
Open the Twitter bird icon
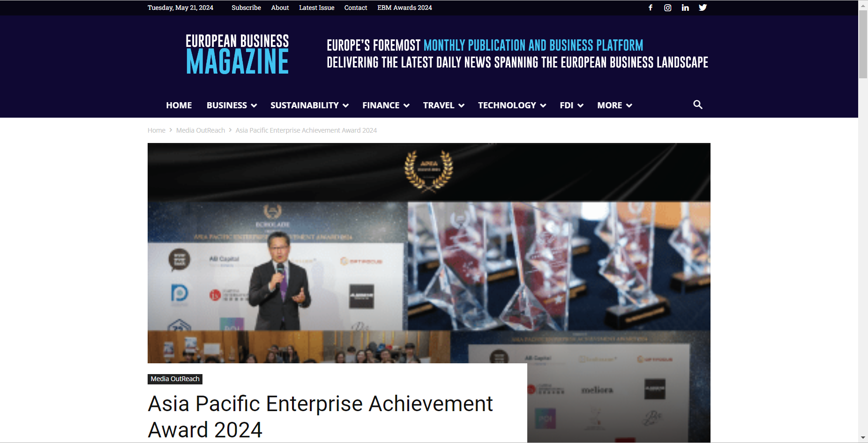(x=703, y=8)
